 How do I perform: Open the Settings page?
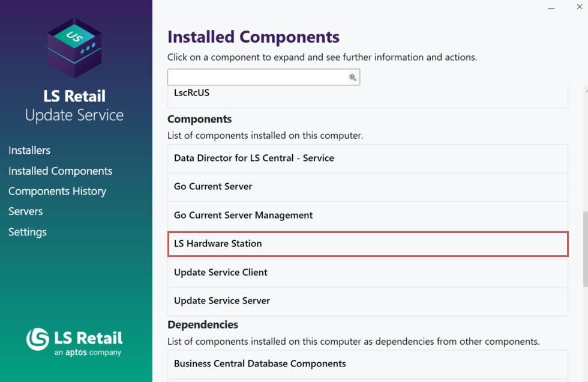tap(28, 232)
